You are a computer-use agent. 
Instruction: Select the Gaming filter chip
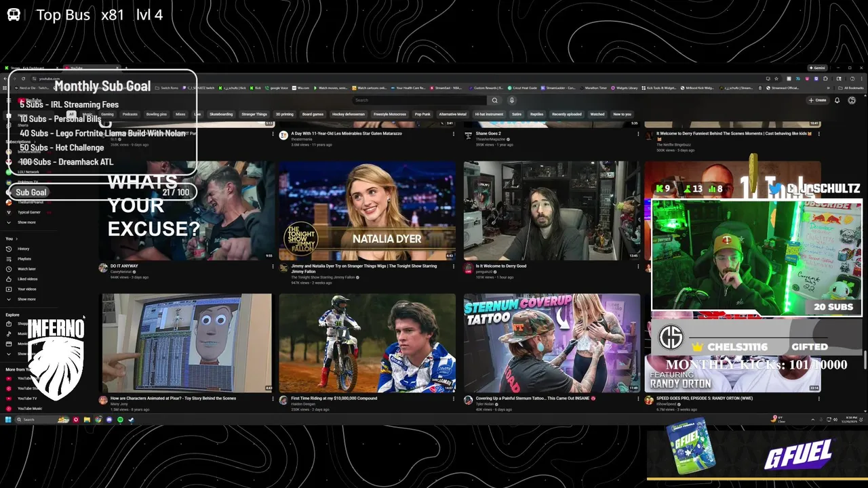coord(107,114)
